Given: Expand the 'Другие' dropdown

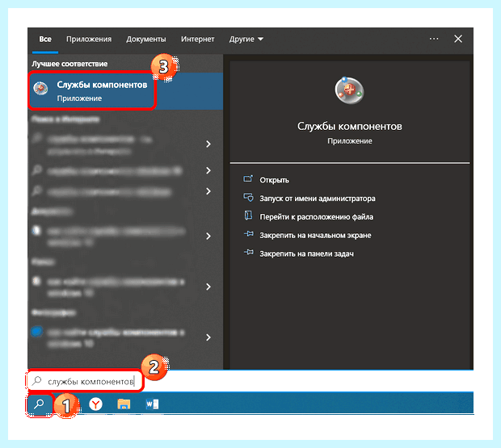Looking at the screenshot, I should [x=246, y=40].
